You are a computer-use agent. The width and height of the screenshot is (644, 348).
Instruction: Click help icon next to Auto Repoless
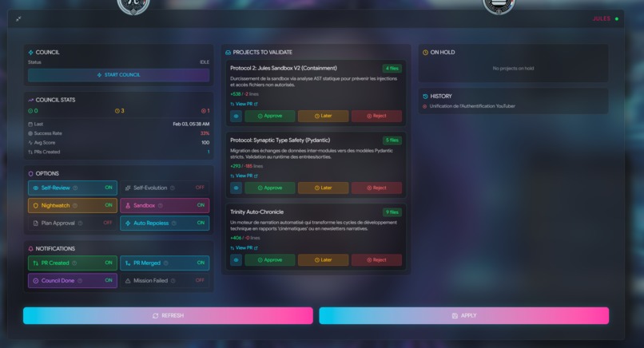point(174,223)
